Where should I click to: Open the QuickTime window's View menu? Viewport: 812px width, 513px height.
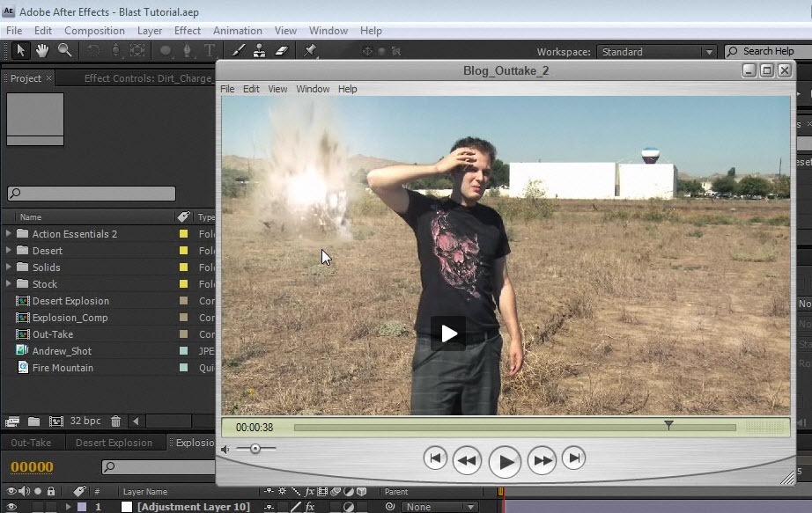[277, 89]
